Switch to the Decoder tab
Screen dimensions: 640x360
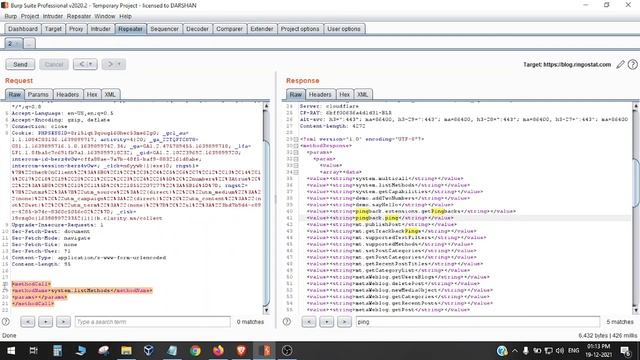[197, 29]
